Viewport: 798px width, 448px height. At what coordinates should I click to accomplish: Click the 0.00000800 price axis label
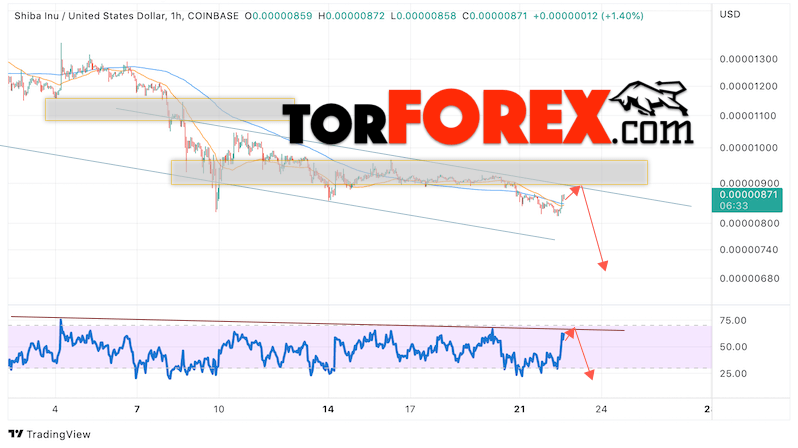coord(749,223)
